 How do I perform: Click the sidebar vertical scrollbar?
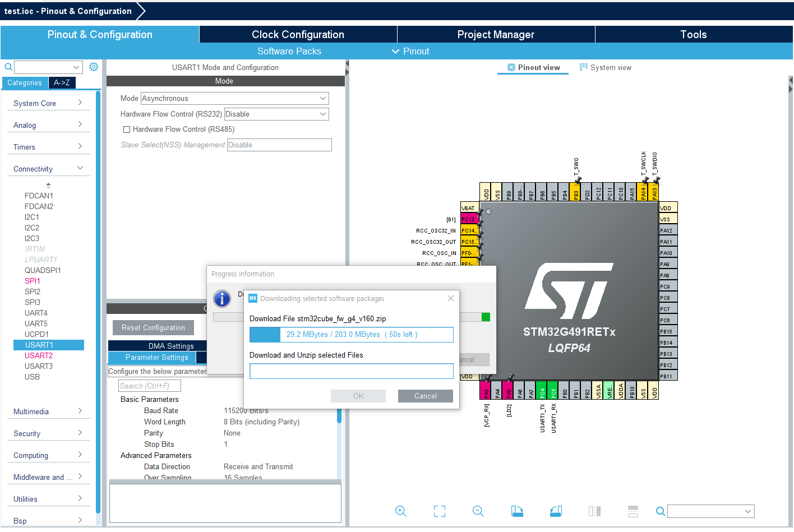(98, 303)
